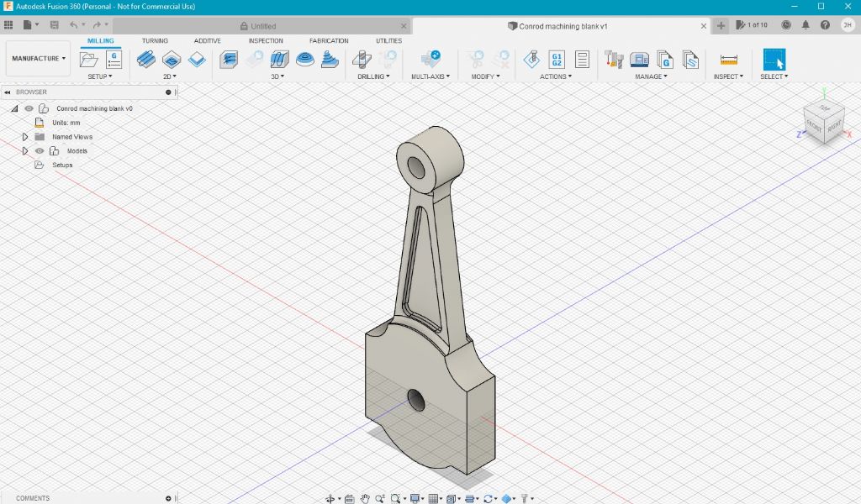Open the MODIFY dropdown menu

[485, 76]
